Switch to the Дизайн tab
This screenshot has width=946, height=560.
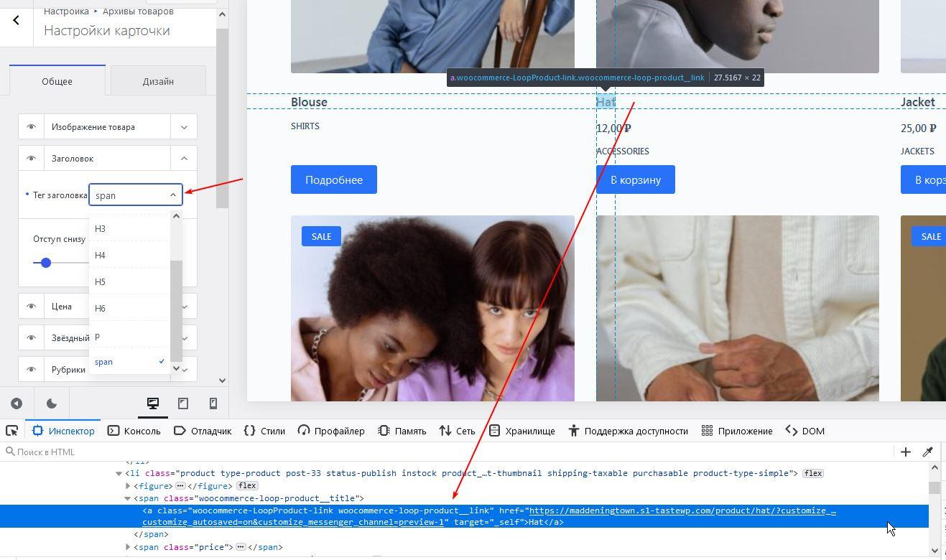pos(158,80)
